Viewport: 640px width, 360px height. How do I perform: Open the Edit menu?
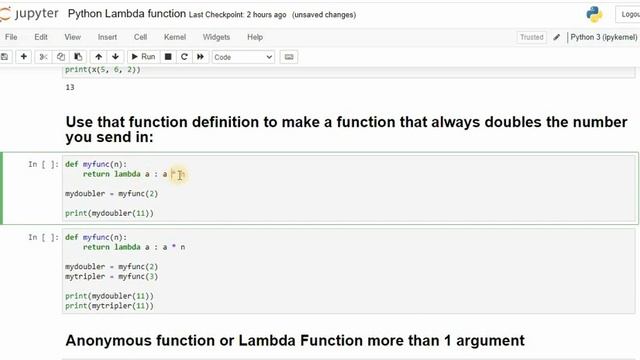coord(41,37)
